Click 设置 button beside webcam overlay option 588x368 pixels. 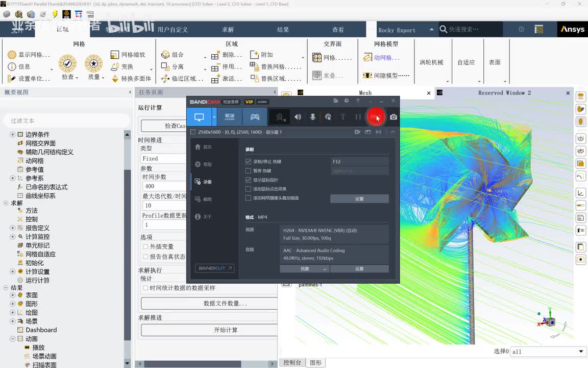[x=359, y=199]
